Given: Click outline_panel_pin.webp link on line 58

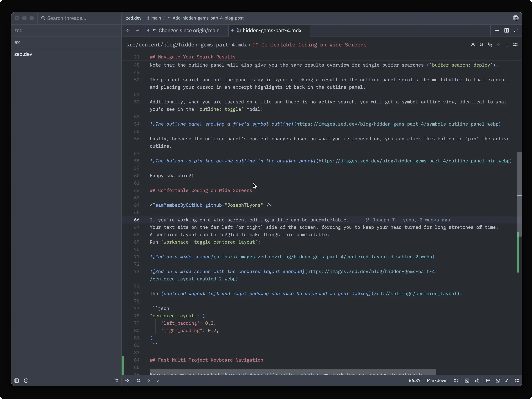Looking at the screenshot, I should click(414, 161).
